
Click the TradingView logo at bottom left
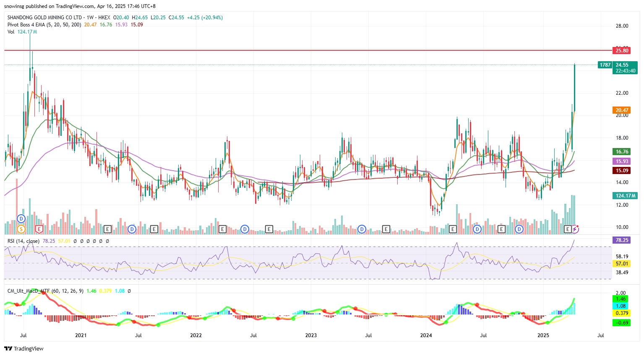point(24,348)
